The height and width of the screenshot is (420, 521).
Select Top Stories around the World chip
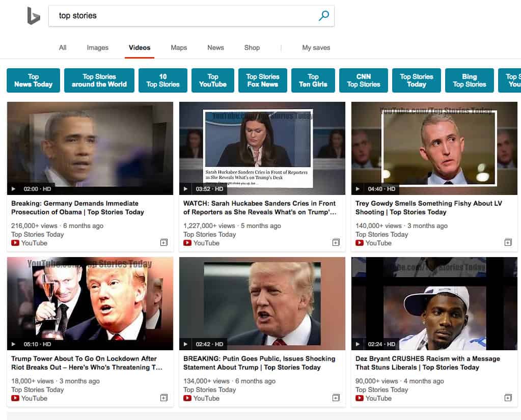pos(99,80)
